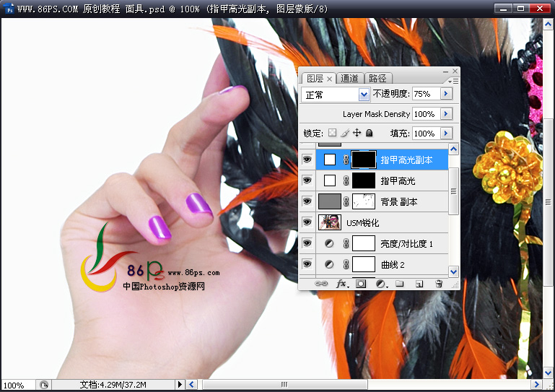Switch to the 通道 tab
The image size is (555, 392).
(x=349, y=78)
